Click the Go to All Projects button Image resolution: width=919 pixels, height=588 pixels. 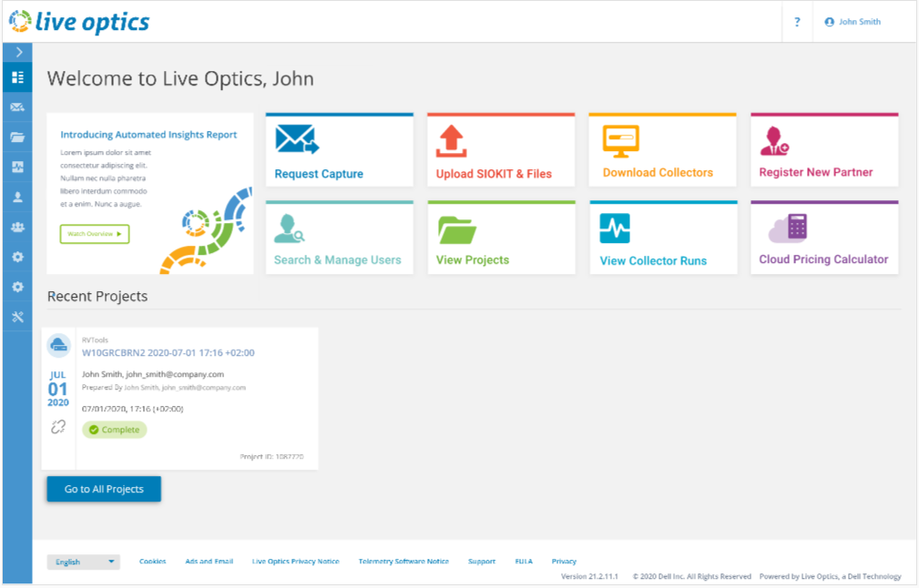pos(104,489)
